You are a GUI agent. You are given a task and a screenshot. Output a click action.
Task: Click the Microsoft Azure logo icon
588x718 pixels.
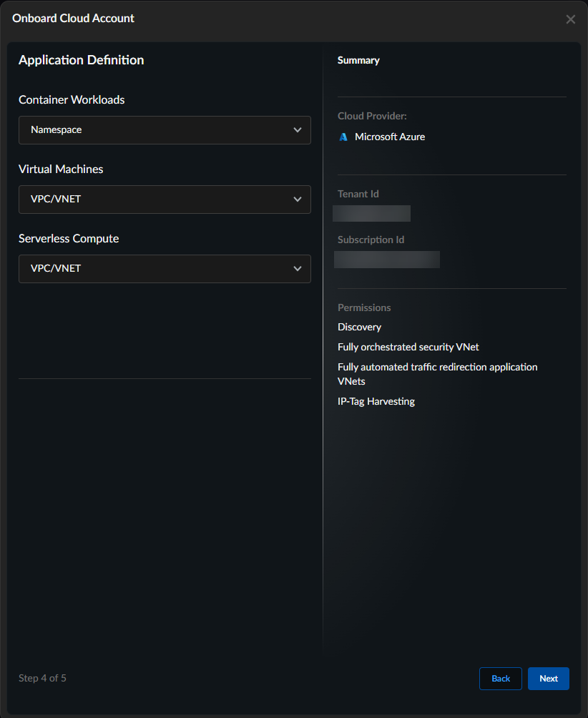coord(343,137)
